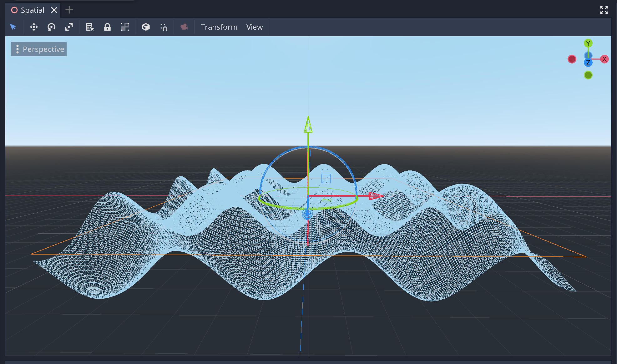Open the View menu

254,27
